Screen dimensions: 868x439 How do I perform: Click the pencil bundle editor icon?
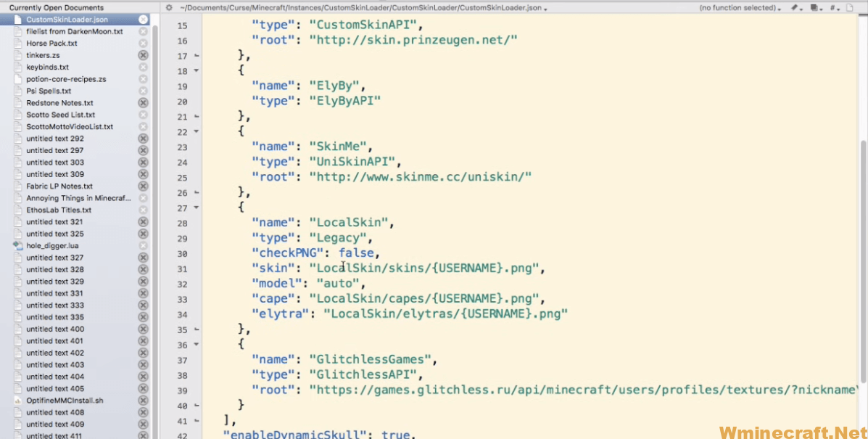[x=795, y=7]
